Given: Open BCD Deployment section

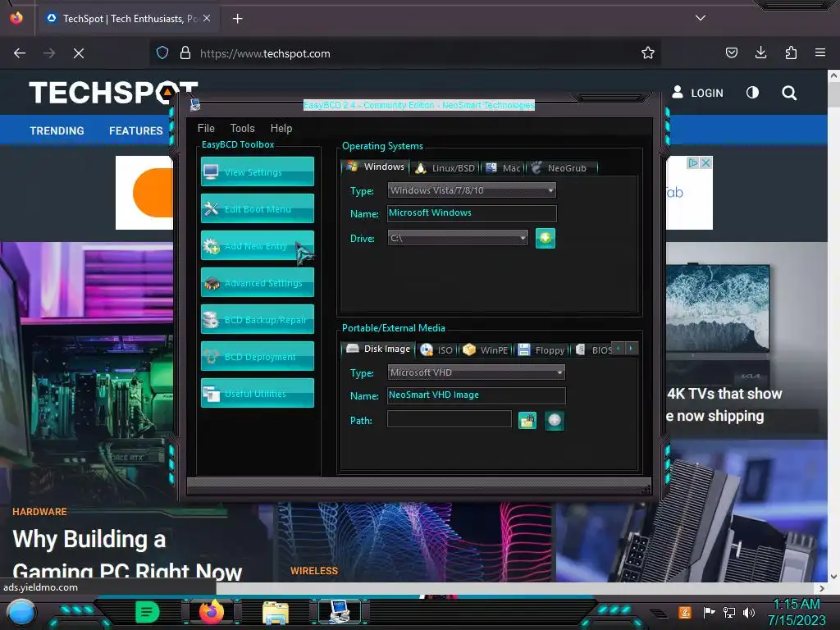Looking at the screenshot, I should [257, 356].
